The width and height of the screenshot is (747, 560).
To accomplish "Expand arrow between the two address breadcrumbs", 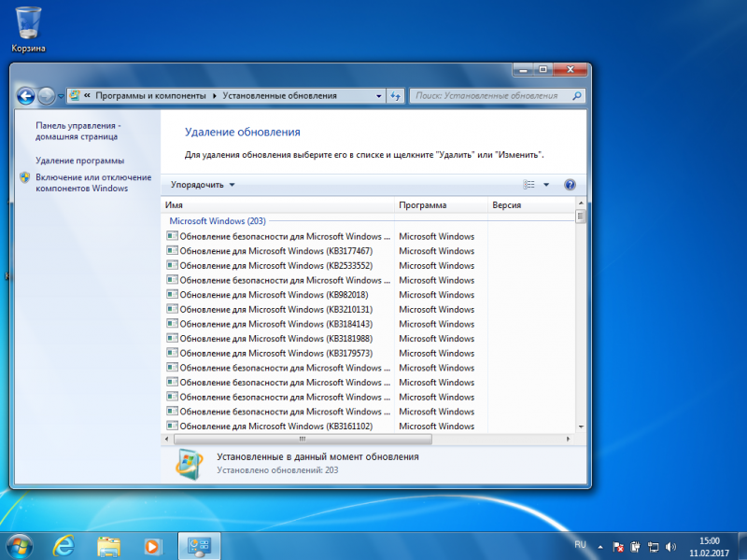I will 215,96.
